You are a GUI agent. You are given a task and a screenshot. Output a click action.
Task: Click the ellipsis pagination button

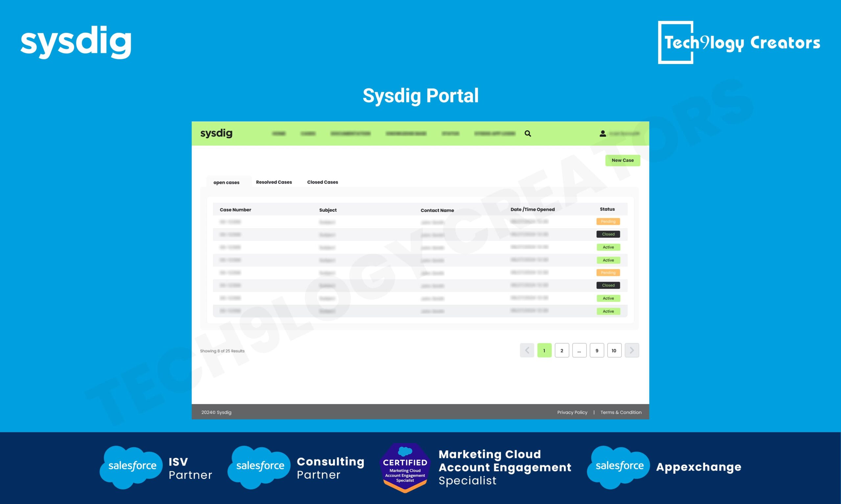[579, 350]
